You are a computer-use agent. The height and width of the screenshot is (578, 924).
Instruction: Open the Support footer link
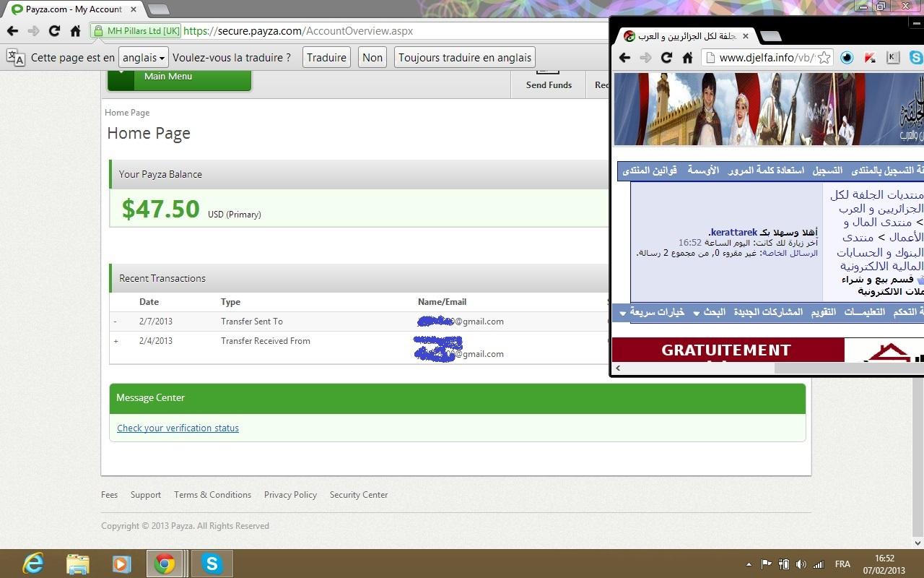146,495
